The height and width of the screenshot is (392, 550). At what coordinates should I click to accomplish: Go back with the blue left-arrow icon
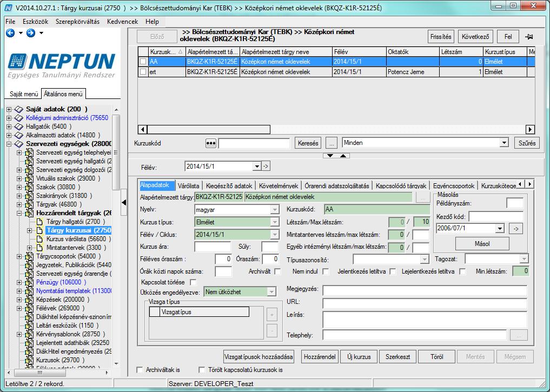[x=10, y=33]
